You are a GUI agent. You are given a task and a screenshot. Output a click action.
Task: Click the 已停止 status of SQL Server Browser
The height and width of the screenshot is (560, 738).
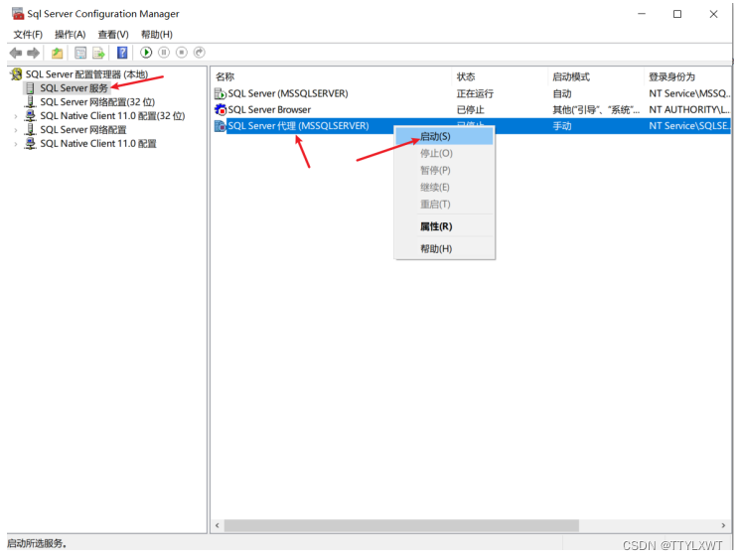[x=470, y=109]
